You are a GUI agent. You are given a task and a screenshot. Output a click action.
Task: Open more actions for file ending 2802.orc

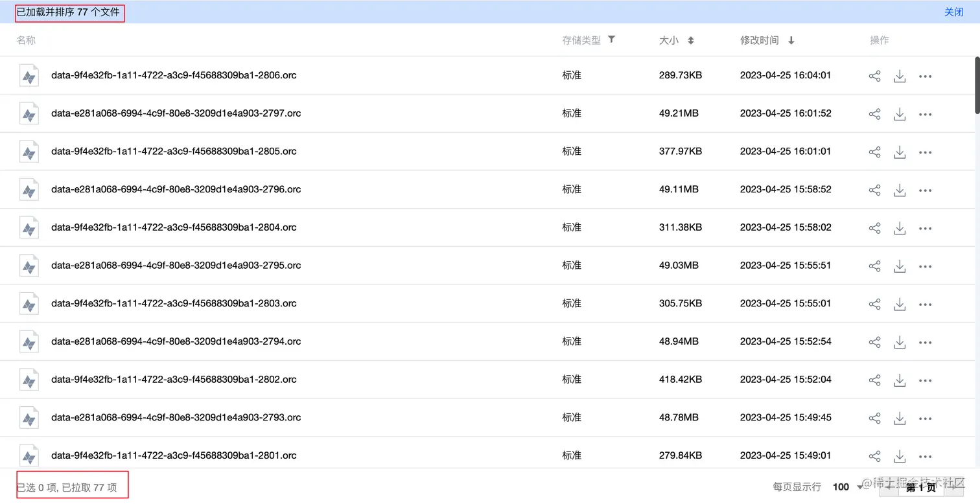(x=925, y=381)
